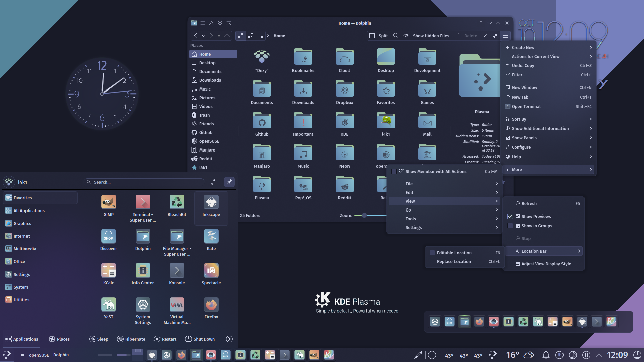Click the Shut Down button
This screenshot has width=644, height=362.
(x=200, y=339)
